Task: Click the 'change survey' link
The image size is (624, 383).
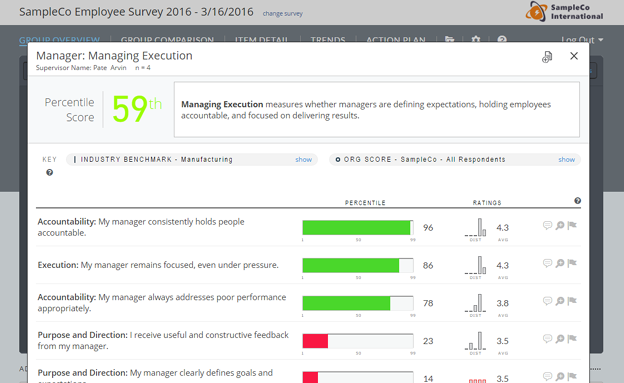Action: click(x=283, y=14)
